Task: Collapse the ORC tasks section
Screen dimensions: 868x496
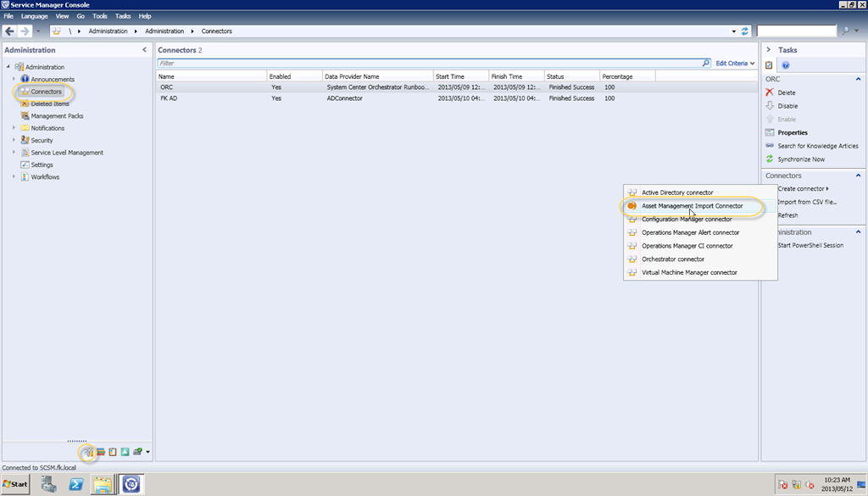Action: [857, 79]
